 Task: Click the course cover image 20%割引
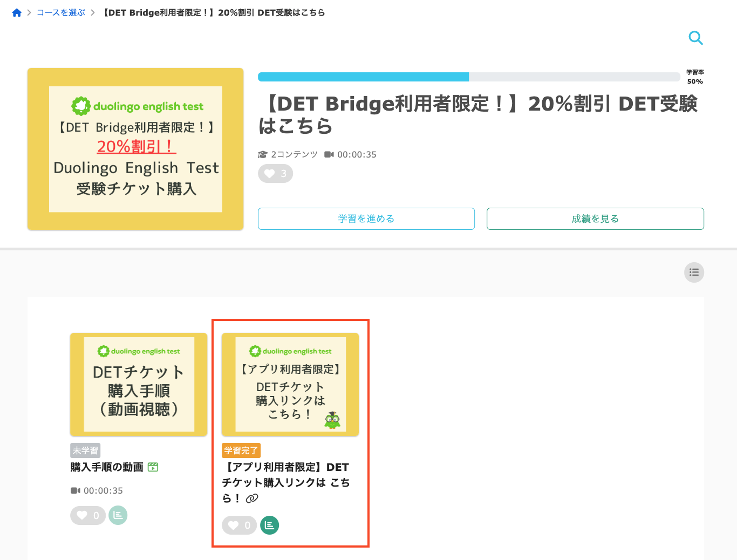[135, 149]
